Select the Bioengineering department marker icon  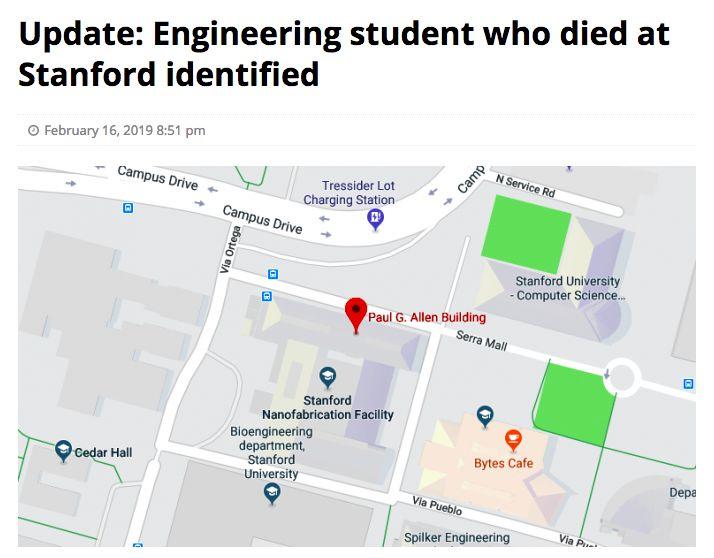coord(271,492)
